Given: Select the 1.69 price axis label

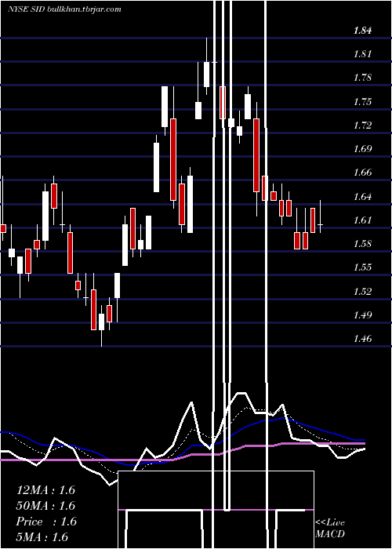Looking at the screenshot, I should [362, 149].
